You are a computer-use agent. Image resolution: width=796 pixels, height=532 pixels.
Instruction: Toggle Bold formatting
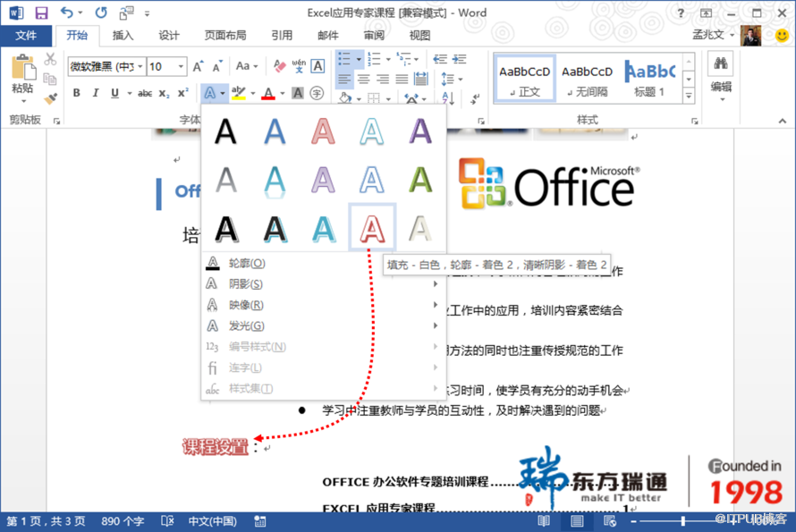pos(77,93)
